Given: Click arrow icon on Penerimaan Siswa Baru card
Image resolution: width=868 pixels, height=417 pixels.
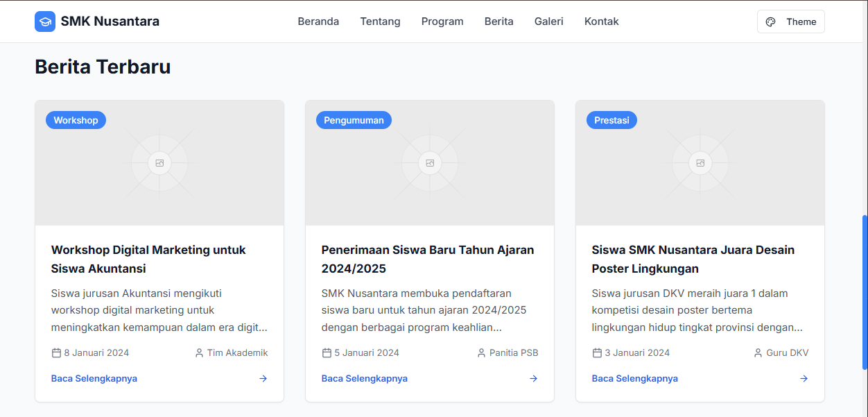Looking at the screenshot, I should (x=533, y=378).
